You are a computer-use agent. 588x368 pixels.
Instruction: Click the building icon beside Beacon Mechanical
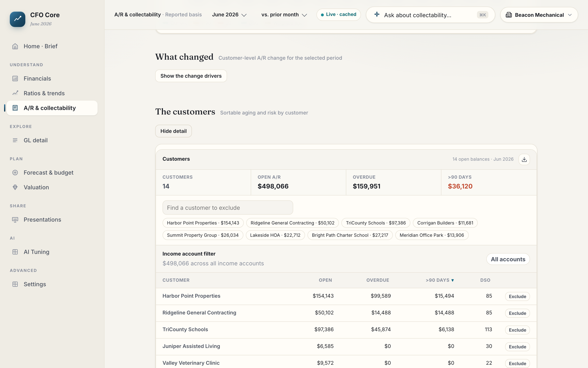click(x=509, y=15)
